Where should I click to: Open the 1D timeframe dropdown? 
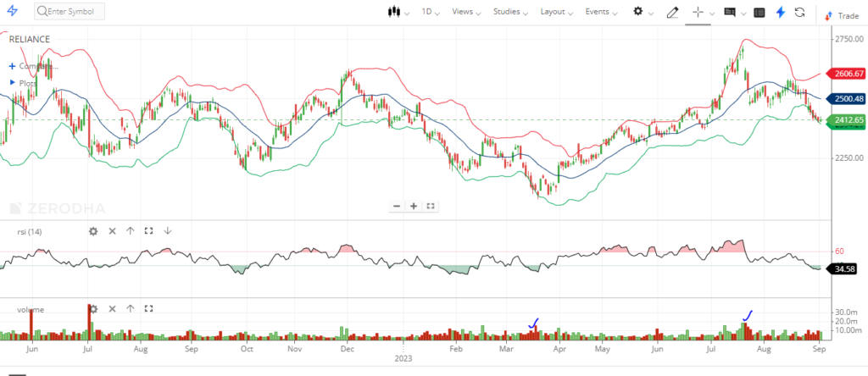pos(430,12)
